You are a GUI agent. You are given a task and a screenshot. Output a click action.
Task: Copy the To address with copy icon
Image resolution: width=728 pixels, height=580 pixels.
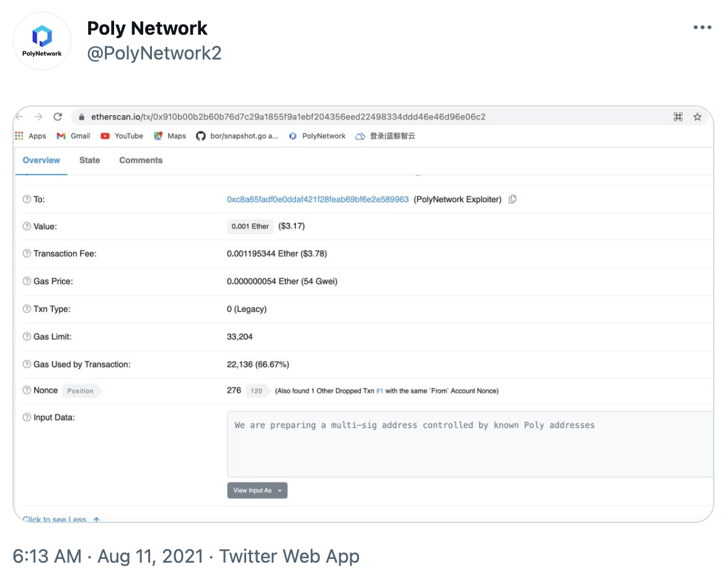(512, 199)
